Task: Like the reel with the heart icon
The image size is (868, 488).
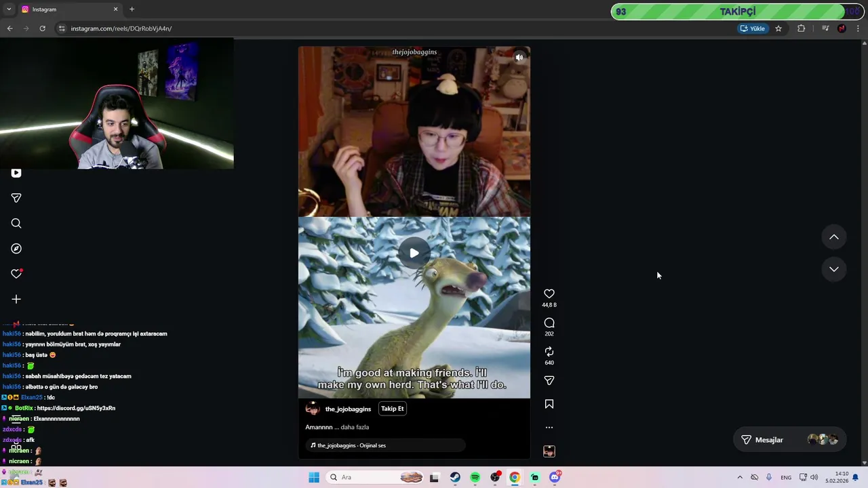Action: pyautogui.click(x=549, y=293)
